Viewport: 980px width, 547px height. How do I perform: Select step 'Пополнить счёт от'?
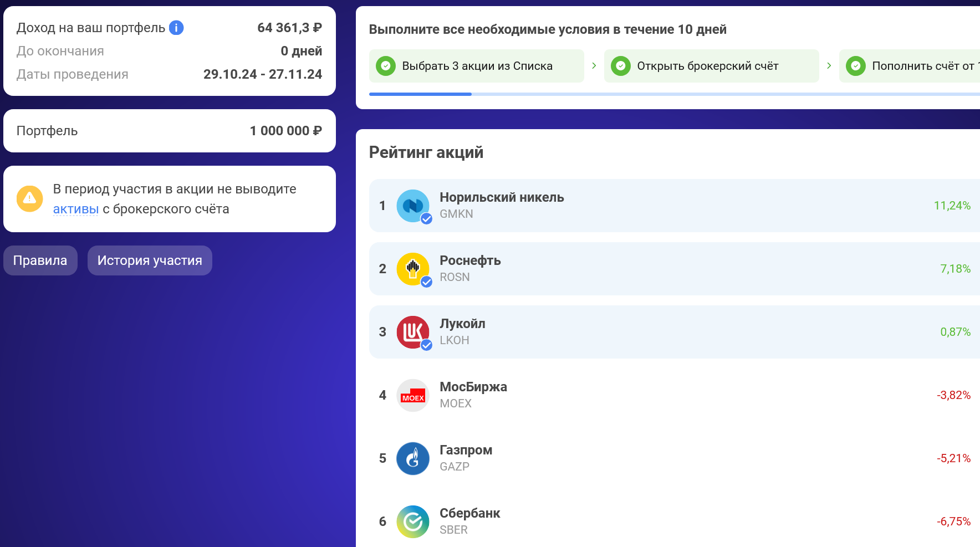[910, 66]
